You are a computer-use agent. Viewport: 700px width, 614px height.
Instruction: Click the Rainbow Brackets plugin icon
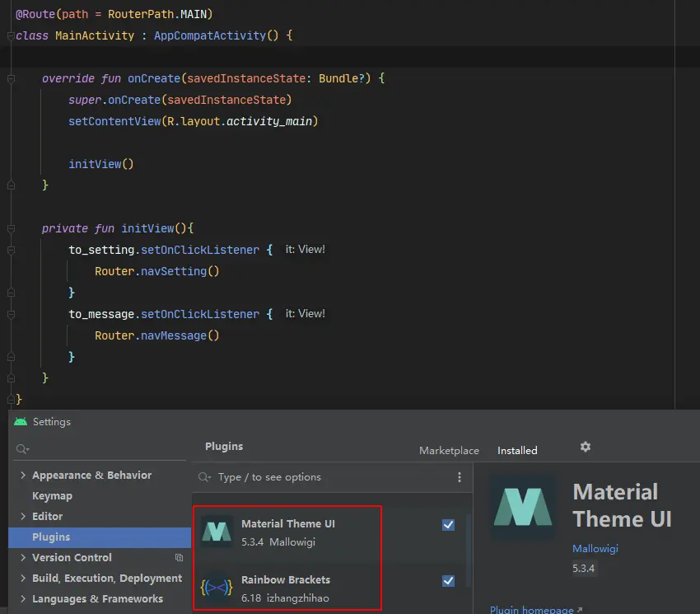coord(217,587)
